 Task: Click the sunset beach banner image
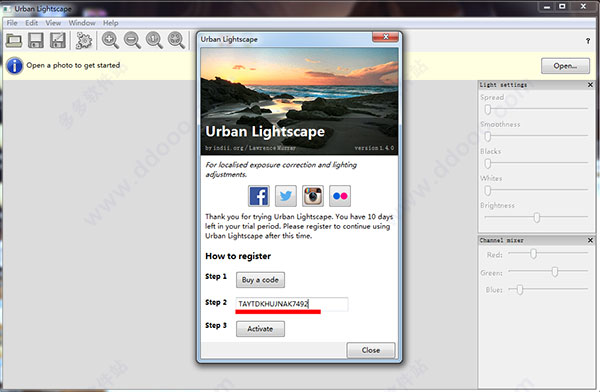point(299,101)
